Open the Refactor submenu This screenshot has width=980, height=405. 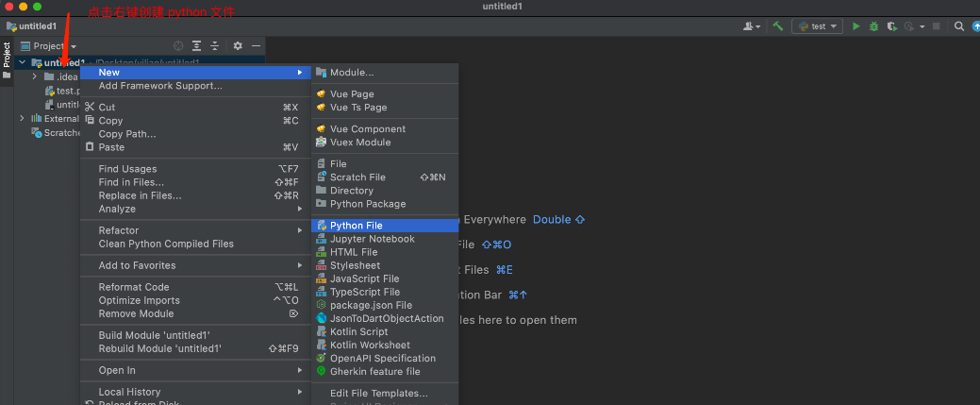click(x=196, y=230)
